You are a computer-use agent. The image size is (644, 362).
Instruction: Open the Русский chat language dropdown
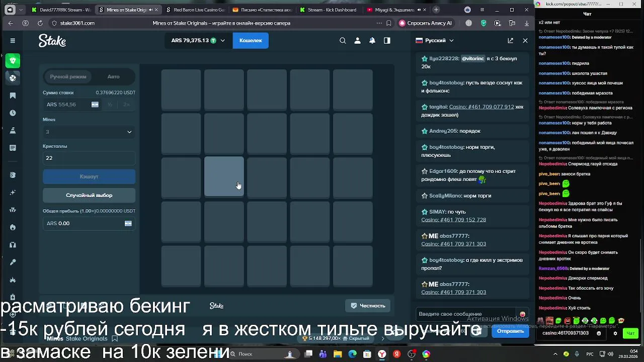coord(435,41)
